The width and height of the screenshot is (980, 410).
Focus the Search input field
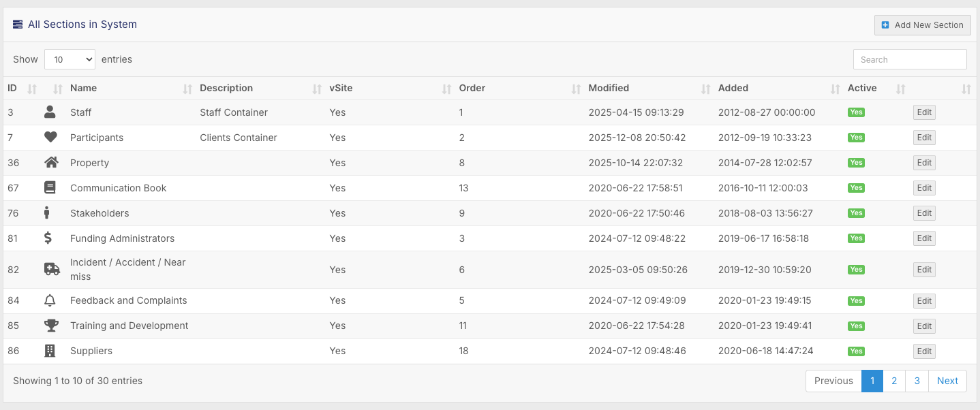point(910,59)
